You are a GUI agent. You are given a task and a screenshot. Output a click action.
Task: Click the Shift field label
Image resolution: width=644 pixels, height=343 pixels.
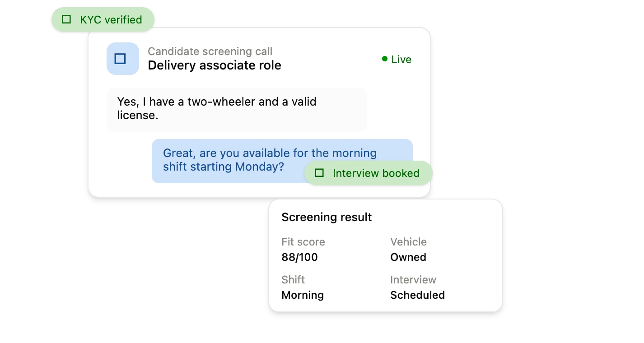click(x=293, y=280)
